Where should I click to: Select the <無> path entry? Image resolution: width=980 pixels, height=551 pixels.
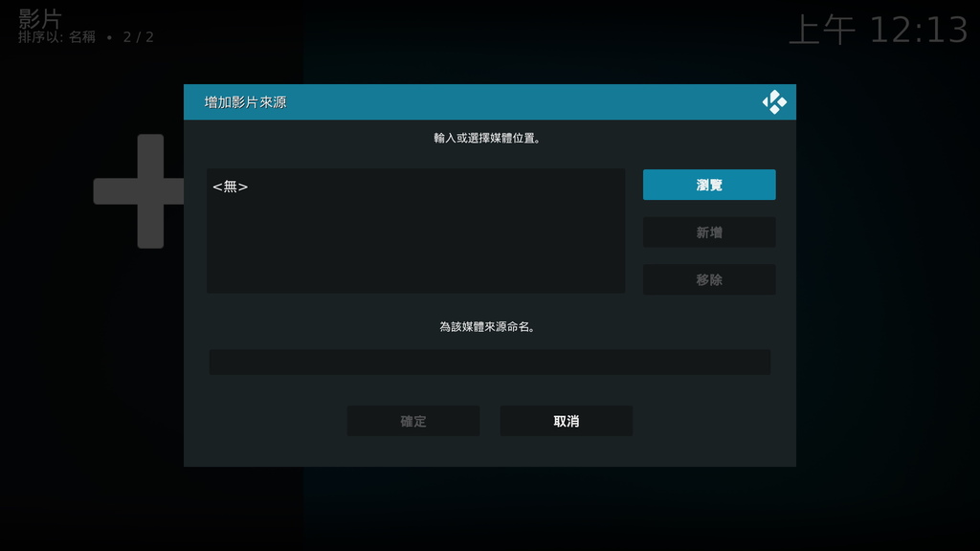415,187
